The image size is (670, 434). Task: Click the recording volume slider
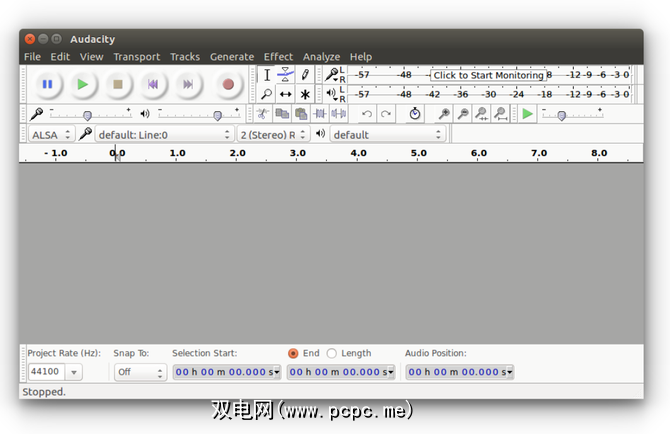tap(88, 114)
